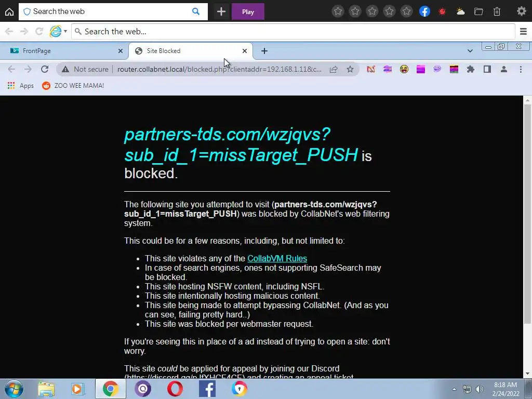
Task: Open the folder icon in top bar
Action: tap(478, 11)
